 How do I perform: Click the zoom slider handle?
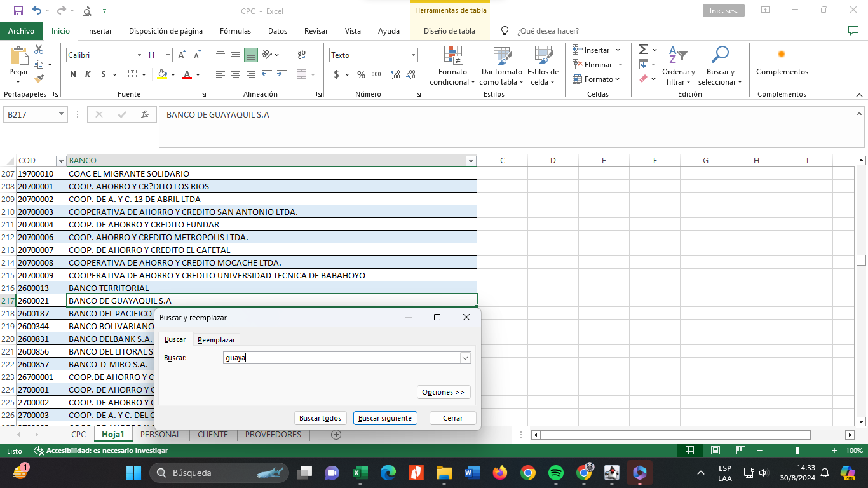click(797, 451)
